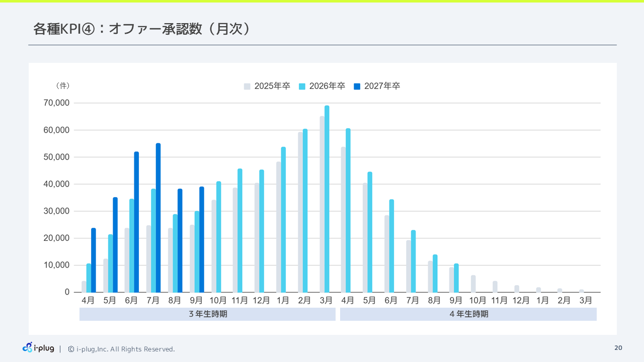The image size is (644, 362).
Task: Toggle the 2025年卒 series in the legend
Action: tap(272, 86)
